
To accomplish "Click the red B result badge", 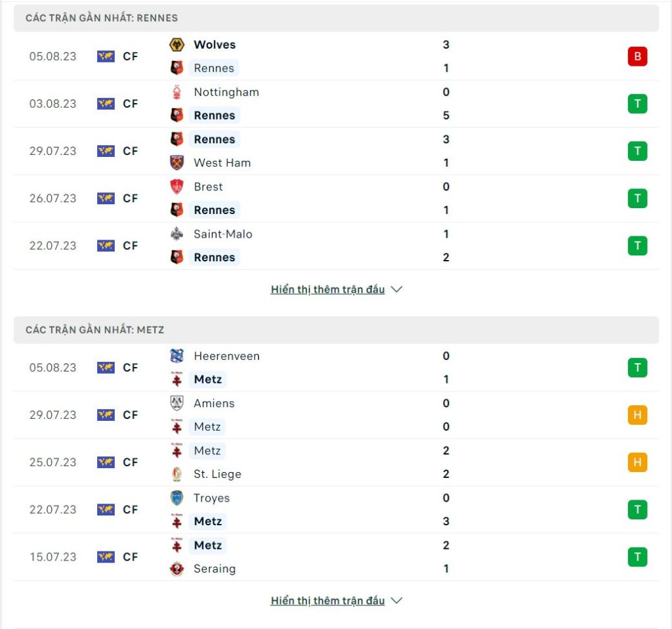I will [x=637, y=56].
